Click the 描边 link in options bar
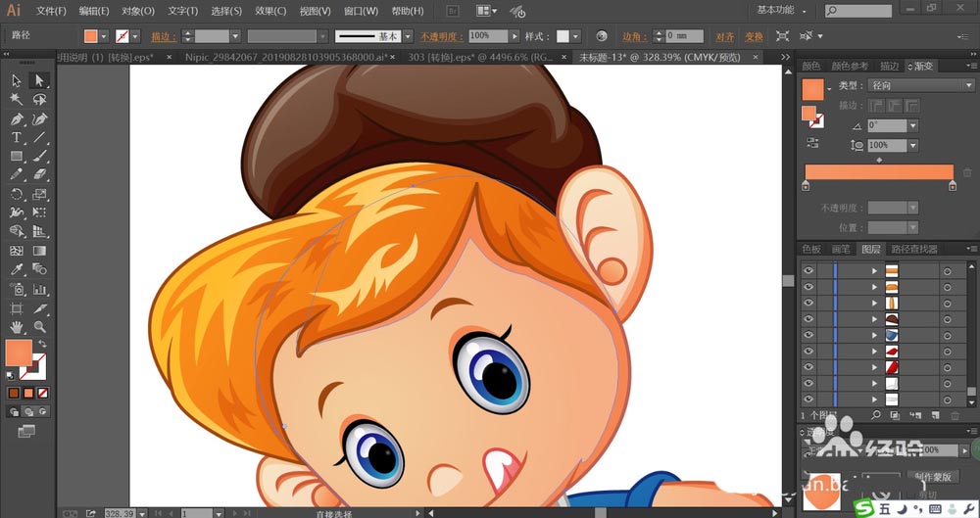The width and height of the screenshot is (980, 518). pos(164,37)
